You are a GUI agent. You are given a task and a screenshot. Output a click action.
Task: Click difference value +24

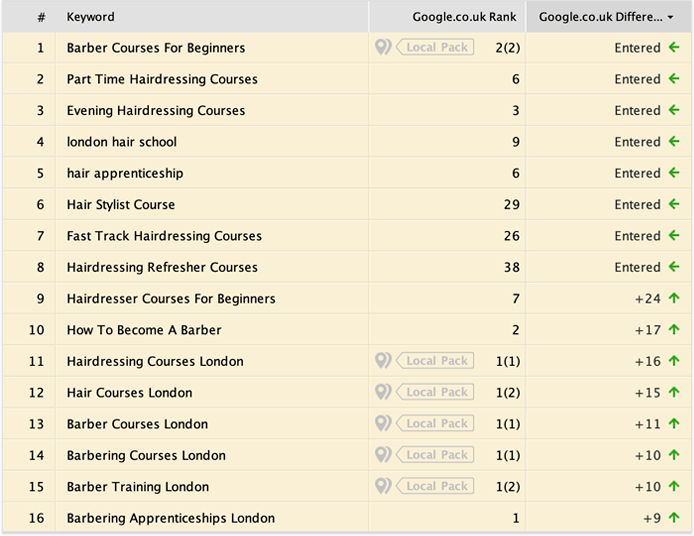[648, 299]
